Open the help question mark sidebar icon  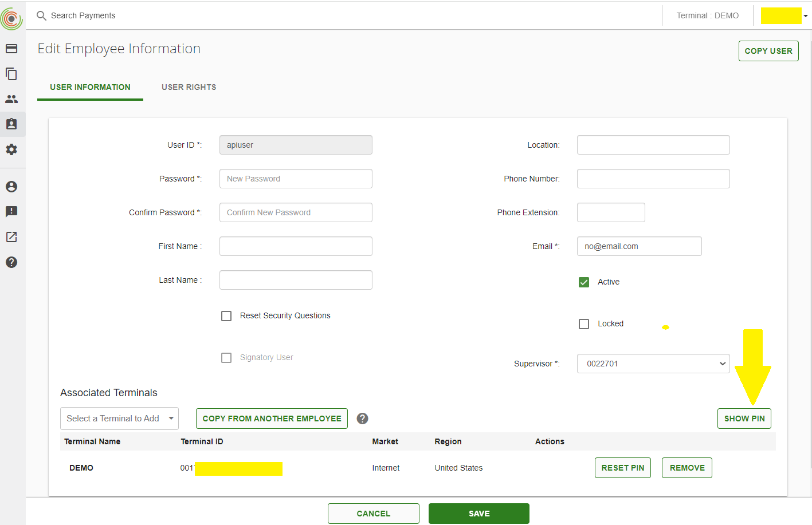pos(11,262)
